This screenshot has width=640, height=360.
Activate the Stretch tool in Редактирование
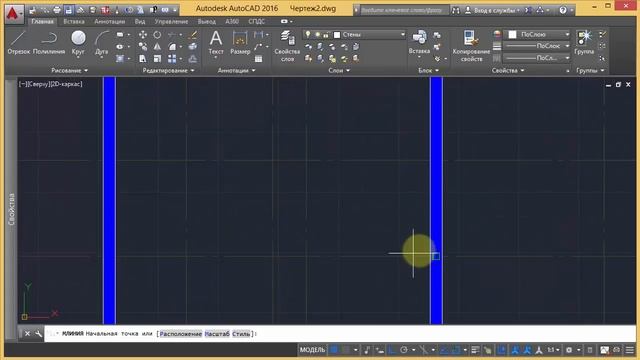tap(142, 59)
